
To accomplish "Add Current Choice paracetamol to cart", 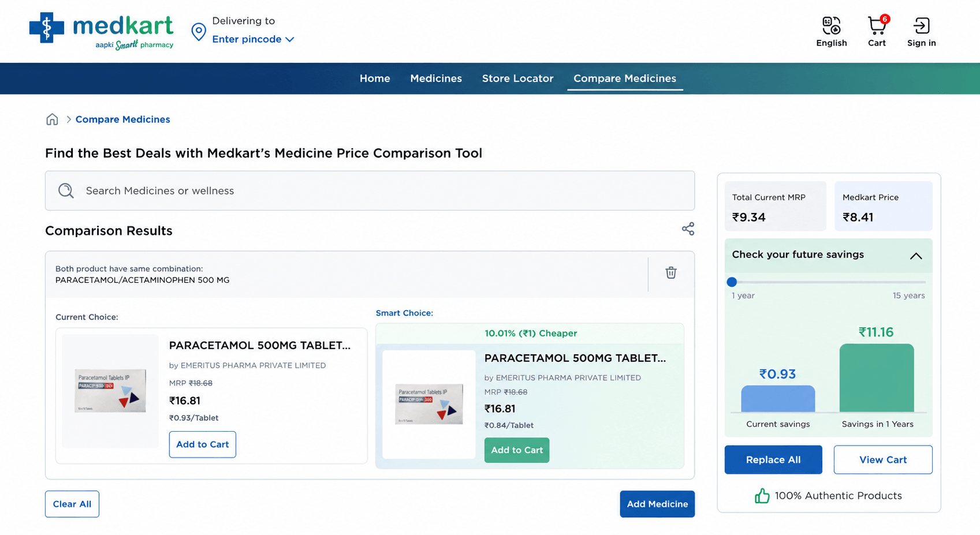I will point(203,444).
